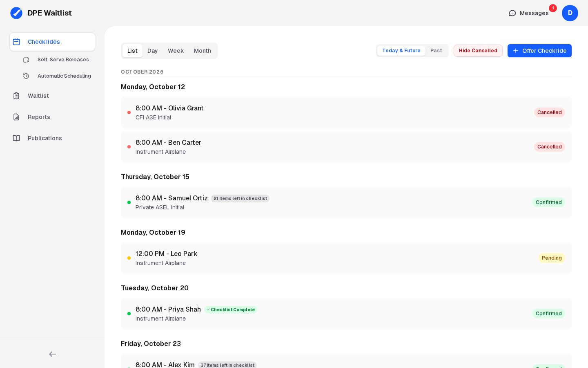Open Leo Park's 12:00 PM checkride
Screen dimensions: 588x368
[x=346, y=258]
